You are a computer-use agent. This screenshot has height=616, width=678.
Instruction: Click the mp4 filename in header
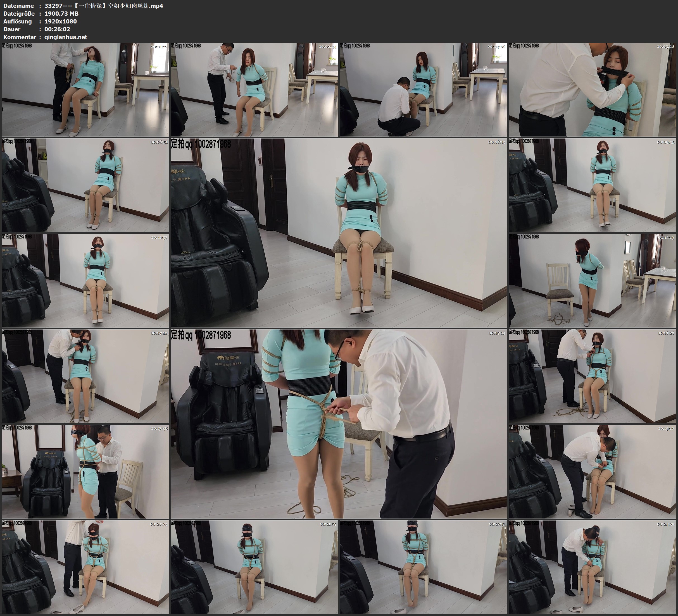point(104,6)
